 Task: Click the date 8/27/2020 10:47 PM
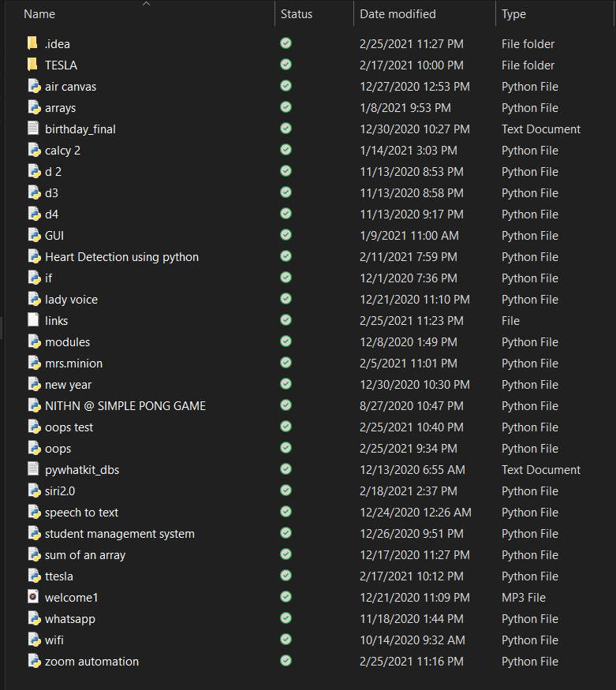412,406
